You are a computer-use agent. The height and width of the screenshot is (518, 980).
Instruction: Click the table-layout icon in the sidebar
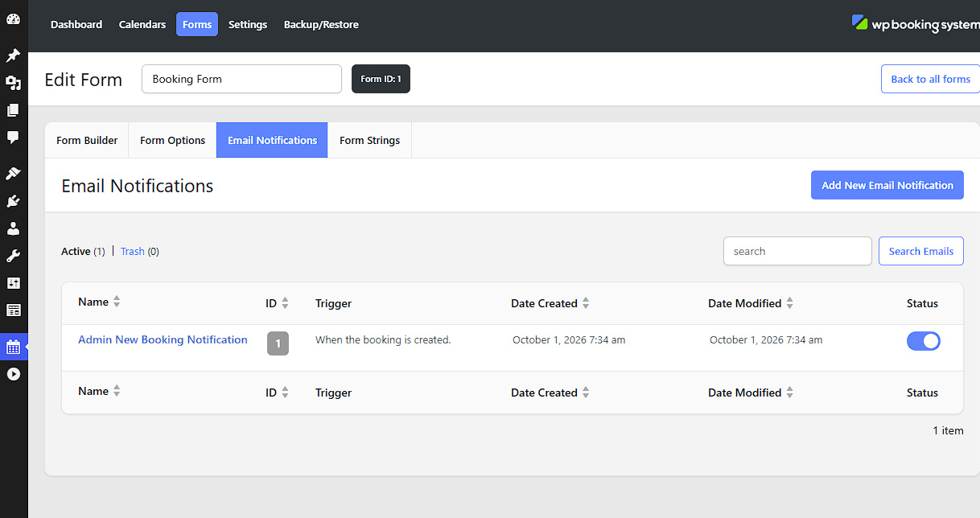13,310
